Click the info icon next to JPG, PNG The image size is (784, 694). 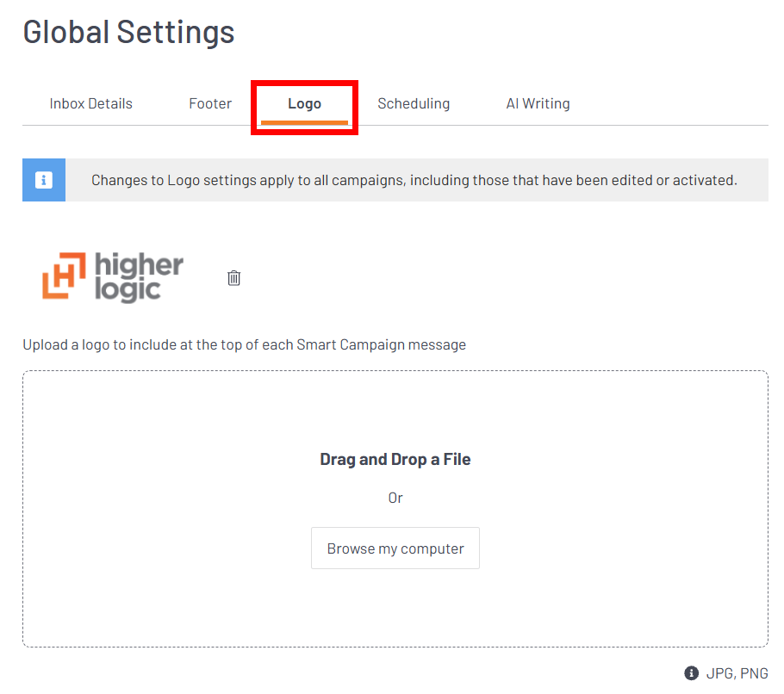coord(690,672)
